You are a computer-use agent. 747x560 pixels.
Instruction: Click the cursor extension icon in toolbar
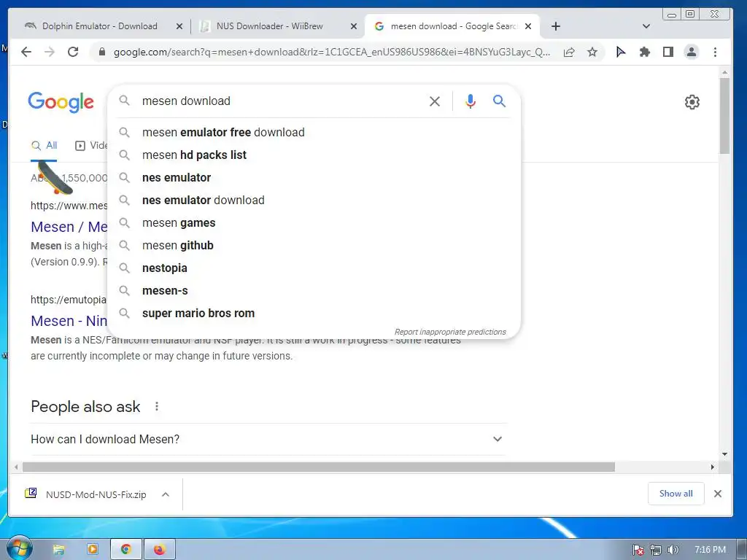[621, 52]
